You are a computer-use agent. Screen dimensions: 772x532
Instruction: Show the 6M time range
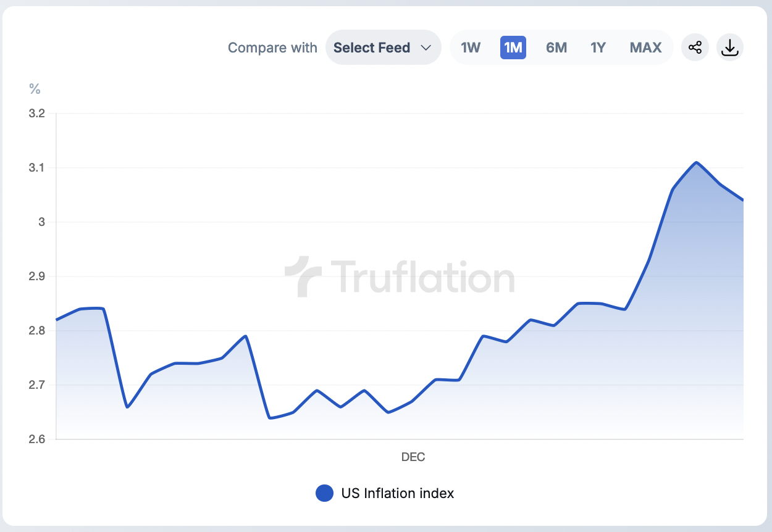pyautogui.click(x=556, y=48)
